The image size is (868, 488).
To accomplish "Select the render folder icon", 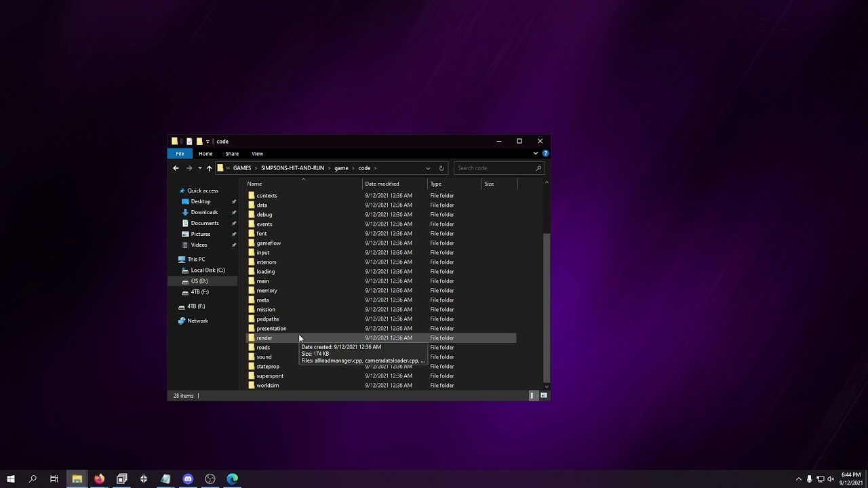I will [x=252, y=338].
